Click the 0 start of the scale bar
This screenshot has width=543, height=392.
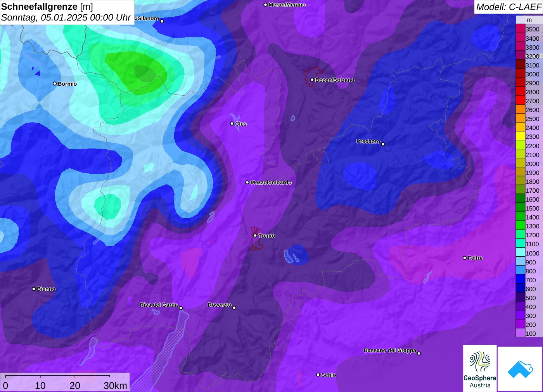[5, 386]
